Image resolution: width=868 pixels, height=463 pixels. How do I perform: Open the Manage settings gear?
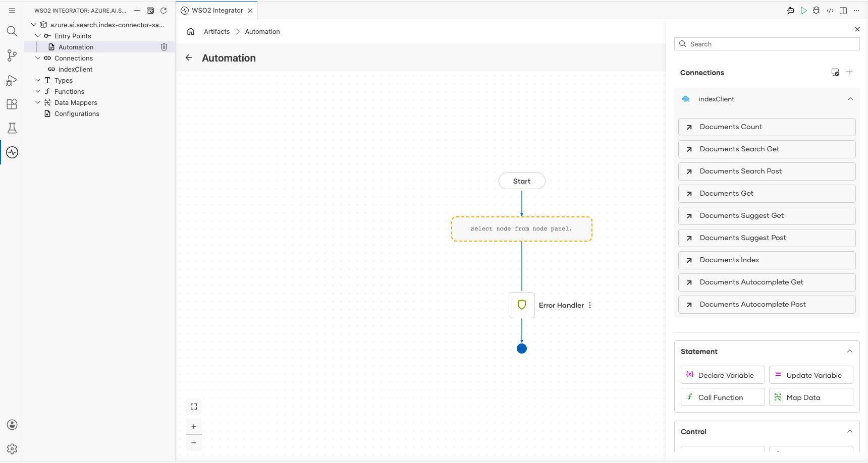12,449
